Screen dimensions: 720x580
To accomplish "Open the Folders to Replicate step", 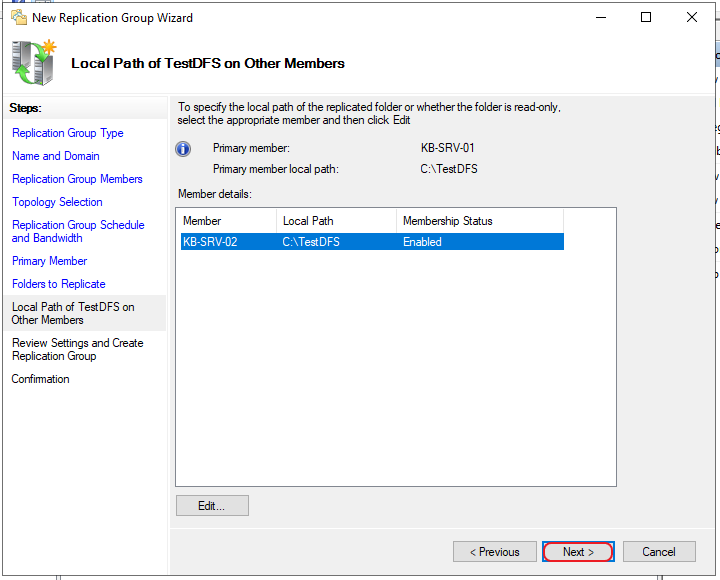I will click(x=59, y=284).
